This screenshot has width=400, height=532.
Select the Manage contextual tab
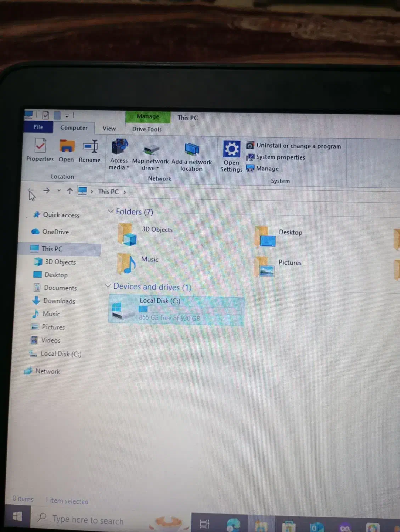coord(148,116)
